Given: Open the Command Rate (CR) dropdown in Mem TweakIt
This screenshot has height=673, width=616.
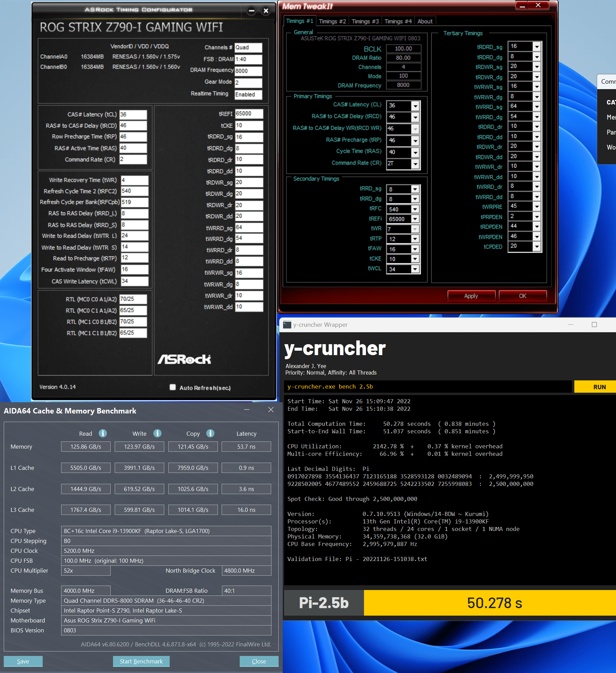Looking at the screenshot, I should click(x=415, y=164).
